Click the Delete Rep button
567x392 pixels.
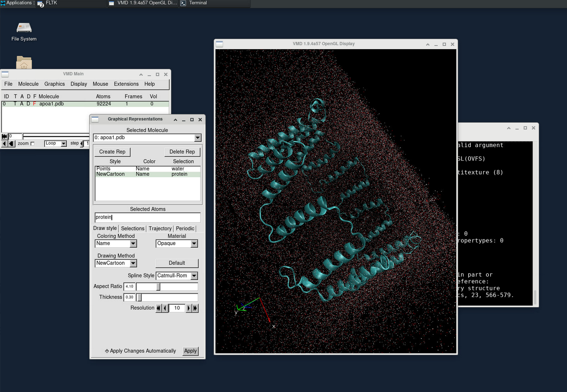click(x=182, y=152)
